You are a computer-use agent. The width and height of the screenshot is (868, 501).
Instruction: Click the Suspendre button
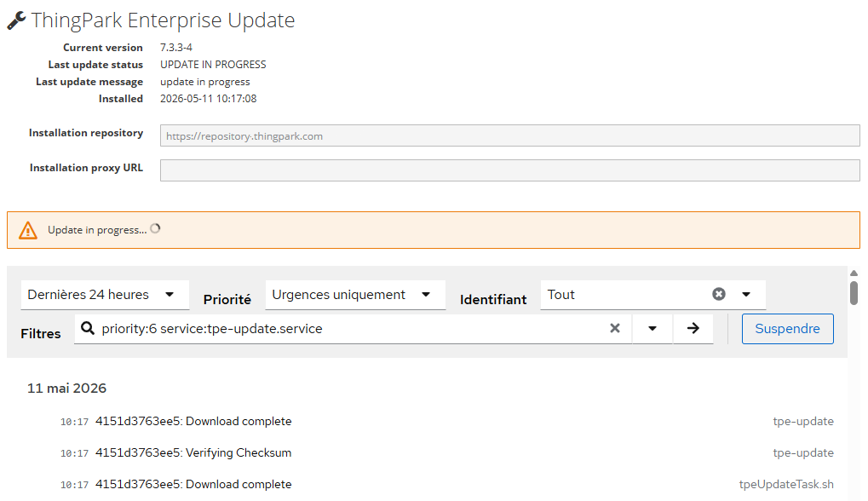pyautogui.click(x=787, y=329)
